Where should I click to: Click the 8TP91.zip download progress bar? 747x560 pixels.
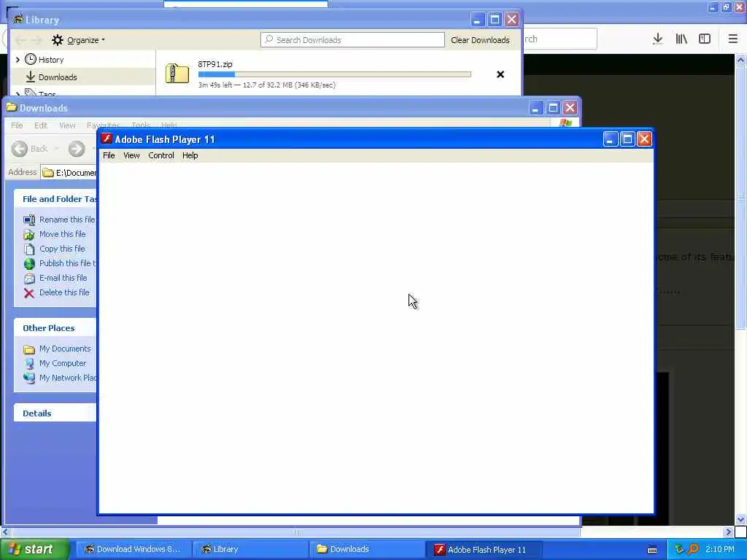[334, 74]
